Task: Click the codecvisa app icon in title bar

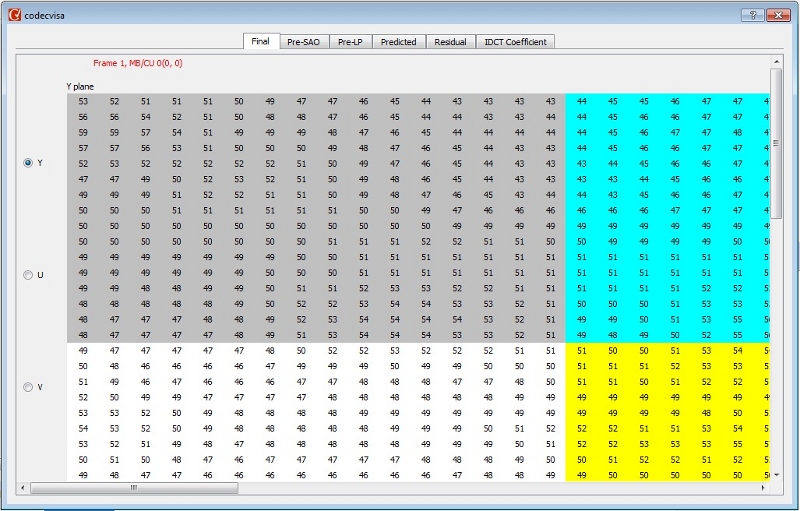Action: tap(14, 15)
